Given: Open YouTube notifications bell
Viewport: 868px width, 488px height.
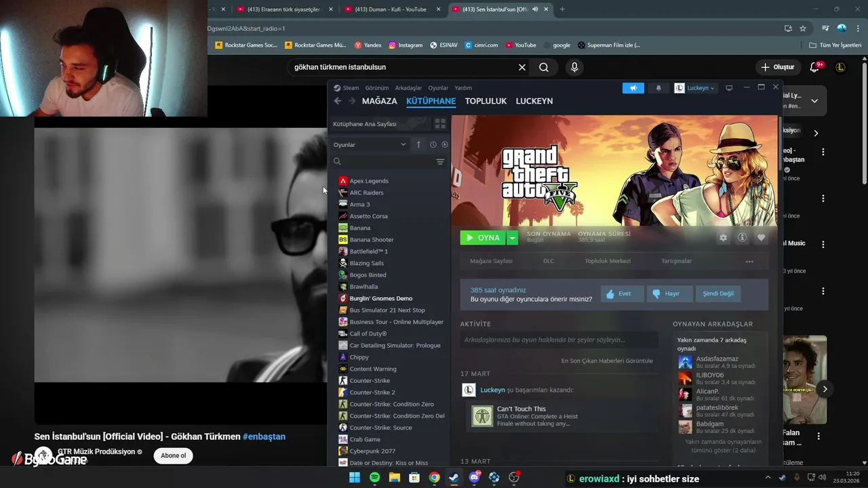Looking at the screenshot, I should click(x=815, y=67).
